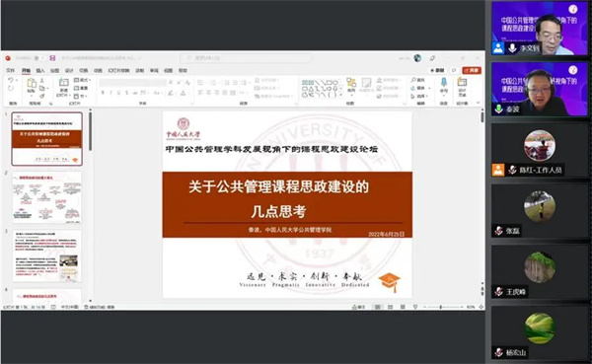Click the Find magnifier icon
This screenshot has height=364, width=592.
pos(413,80)
